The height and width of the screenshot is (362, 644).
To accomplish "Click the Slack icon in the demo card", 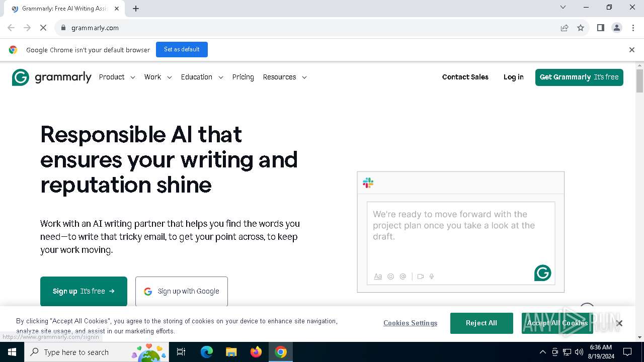I will coord(368,183).
